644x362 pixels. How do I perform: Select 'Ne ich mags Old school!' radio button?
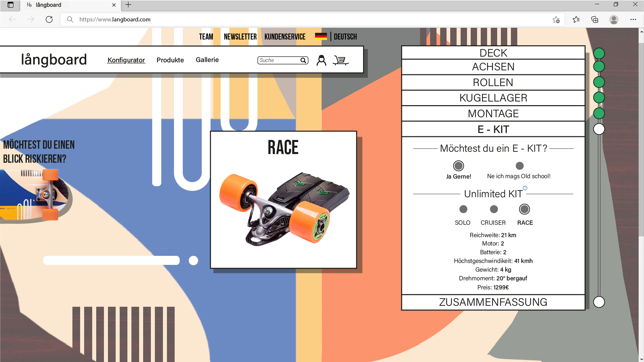(x=520, y=166)
